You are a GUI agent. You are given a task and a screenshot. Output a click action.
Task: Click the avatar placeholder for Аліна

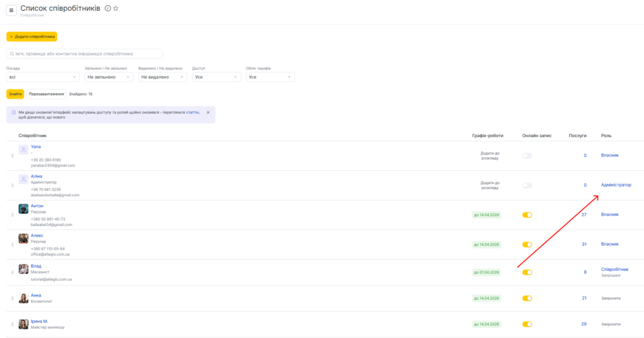pos(23,180)
